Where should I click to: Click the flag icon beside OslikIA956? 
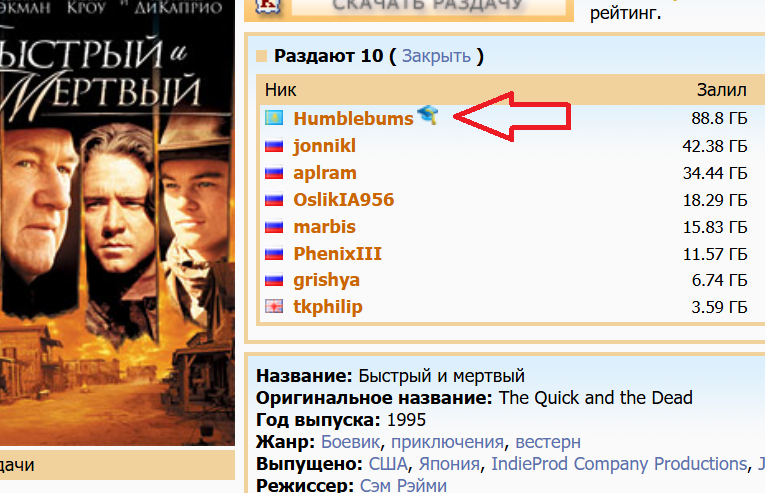(x=274, y=200)
